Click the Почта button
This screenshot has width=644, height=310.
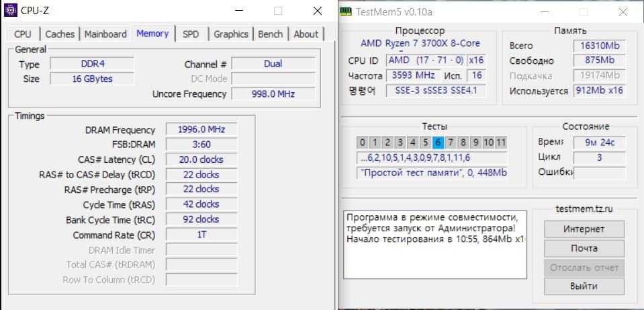584,248
